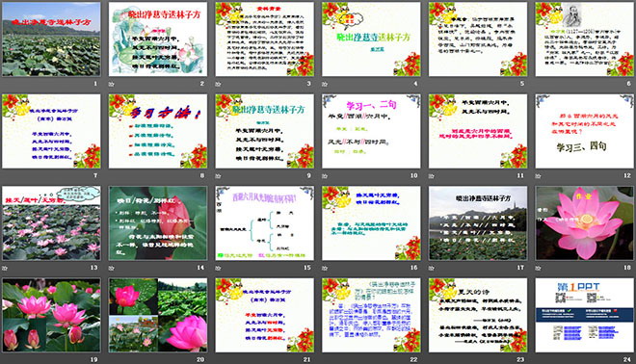636x364 pixels.
Task: Select slide 15 bracket diagram thumbnail
Action: pos(264,223)
